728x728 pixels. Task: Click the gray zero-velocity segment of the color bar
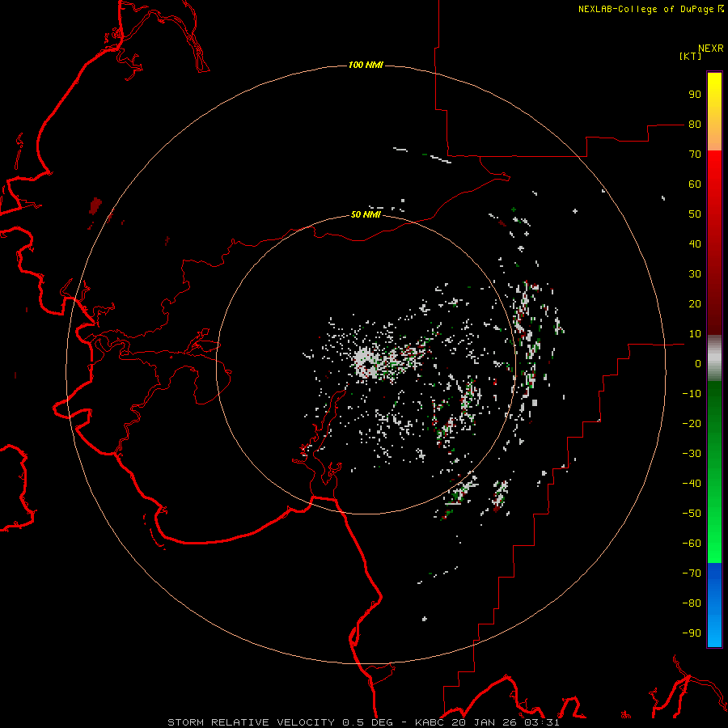coord(714,358)
